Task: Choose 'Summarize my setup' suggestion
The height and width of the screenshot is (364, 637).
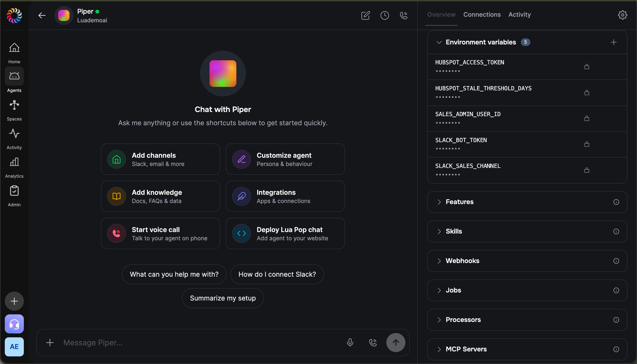Action: click(x=223, y=298)
